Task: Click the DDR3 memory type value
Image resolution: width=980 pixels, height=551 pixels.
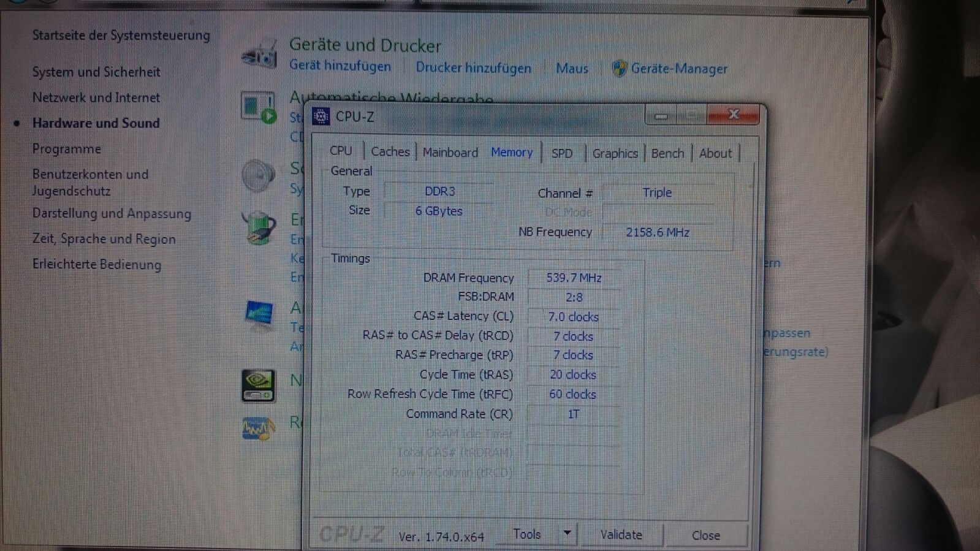Action: (x=439, y=192)
